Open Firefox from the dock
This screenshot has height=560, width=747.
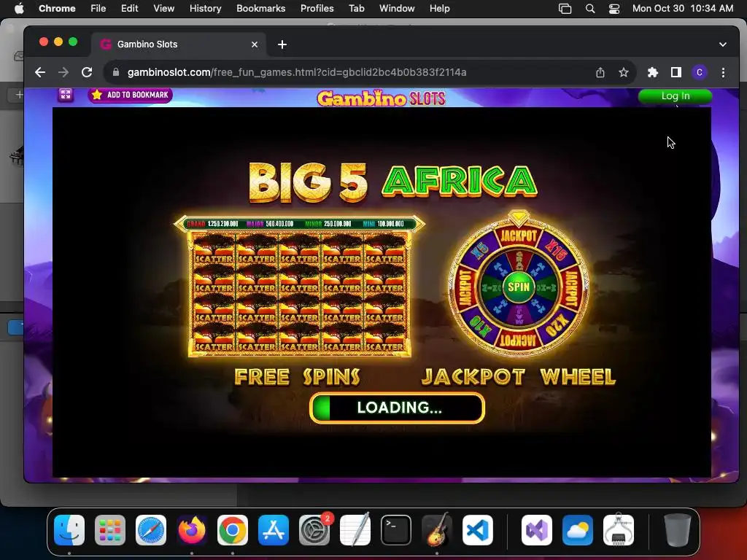192,530
